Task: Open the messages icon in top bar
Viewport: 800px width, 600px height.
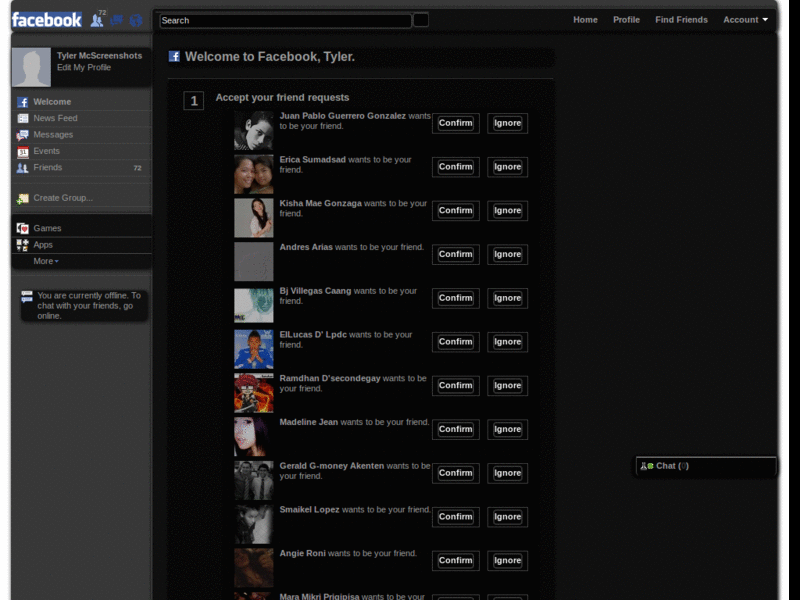Action: [117, 20]
